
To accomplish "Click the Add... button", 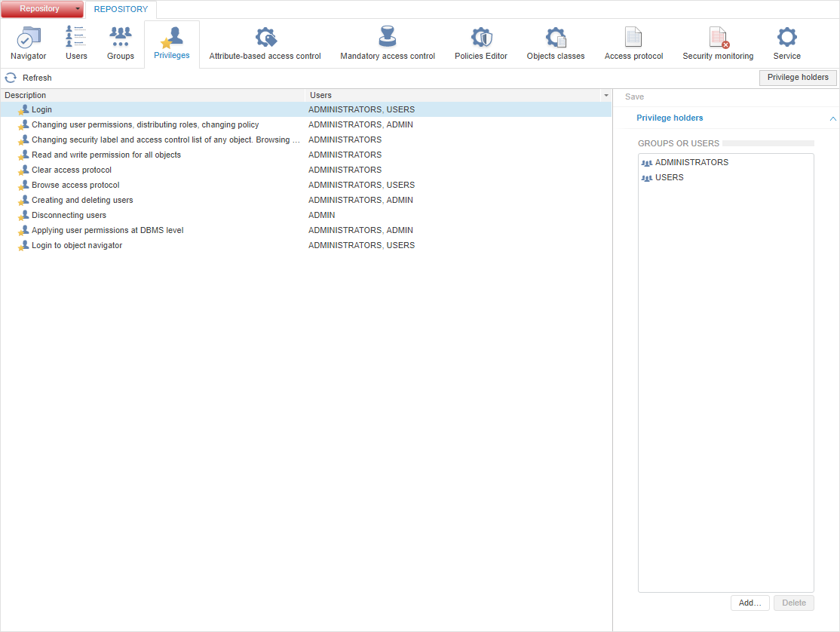I will [750, 603].
